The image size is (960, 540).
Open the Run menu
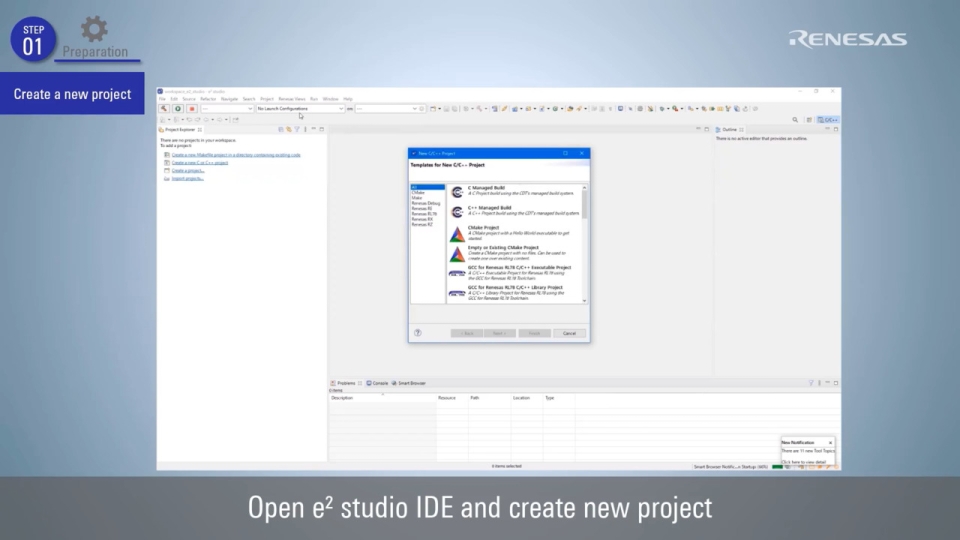[x=313, y=99]
